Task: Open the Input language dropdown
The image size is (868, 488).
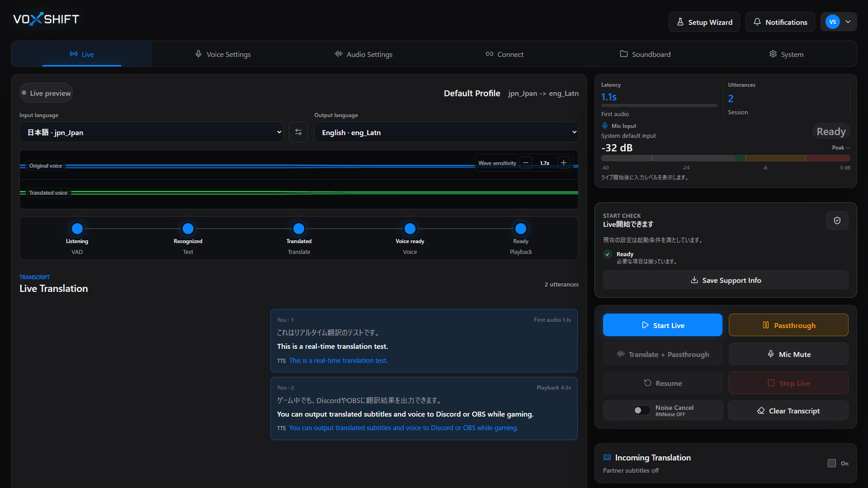Action: (x=151, y=132)
